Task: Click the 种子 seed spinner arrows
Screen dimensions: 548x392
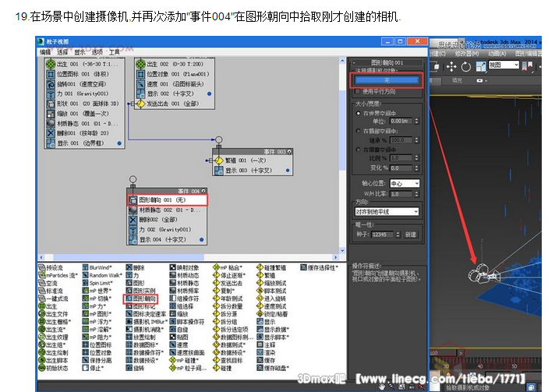Action: click(398, 235)
